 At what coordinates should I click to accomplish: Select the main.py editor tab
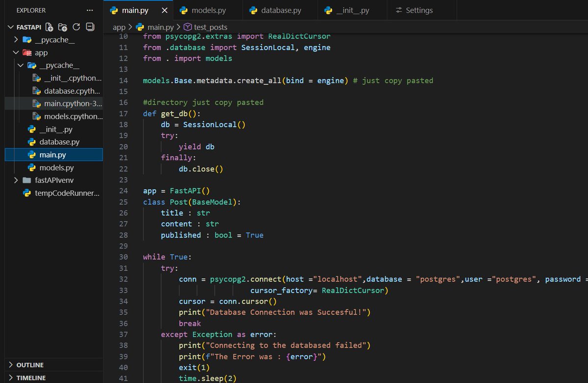click(134, 10)
